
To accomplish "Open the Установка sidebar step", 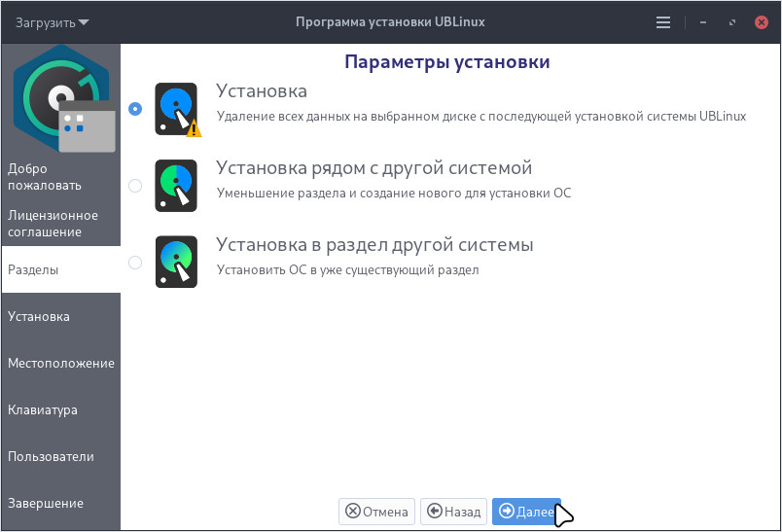I will click(61, 317).
